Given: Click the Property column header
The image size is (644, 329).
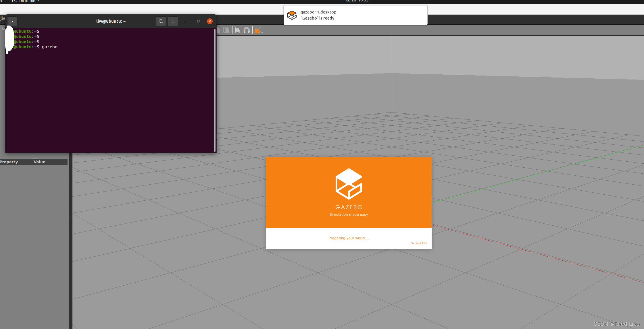Looking at the screenshot, I should [9, 162].
